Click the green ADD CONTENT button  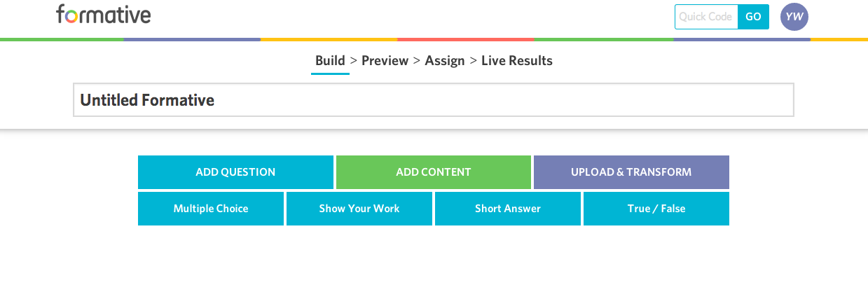click(434, 172)
